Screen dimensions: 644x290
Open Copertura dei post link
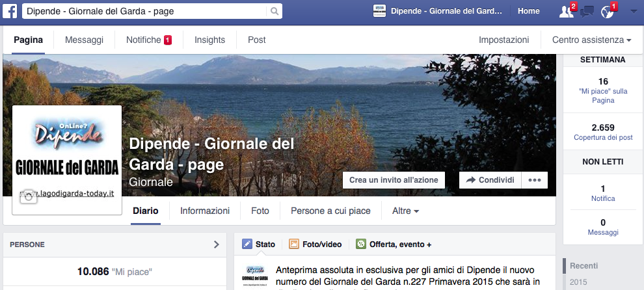coord(603,138)
